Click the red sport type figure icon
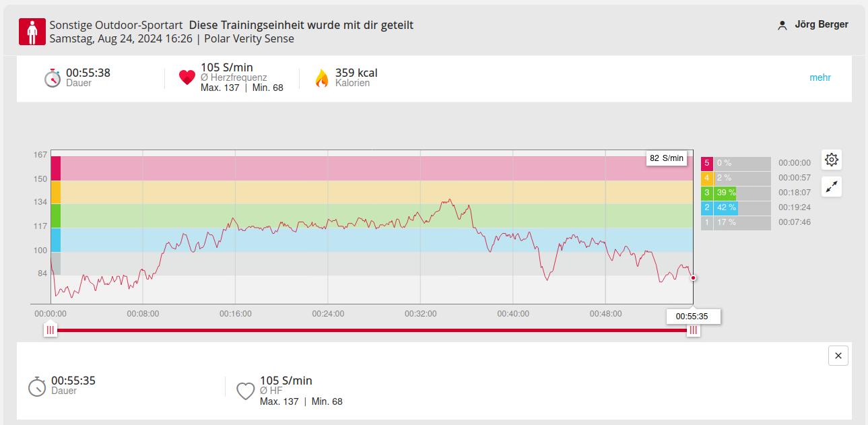Screen dimensions: 868x425 pyautogui.click(x=32, y=32)
